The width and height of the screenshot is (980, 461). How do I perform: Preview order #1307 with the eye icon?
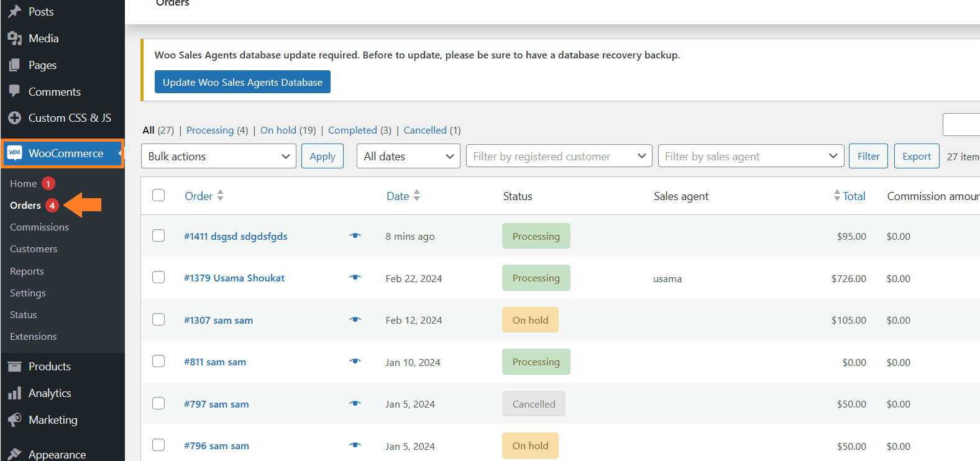coord(355,319)
